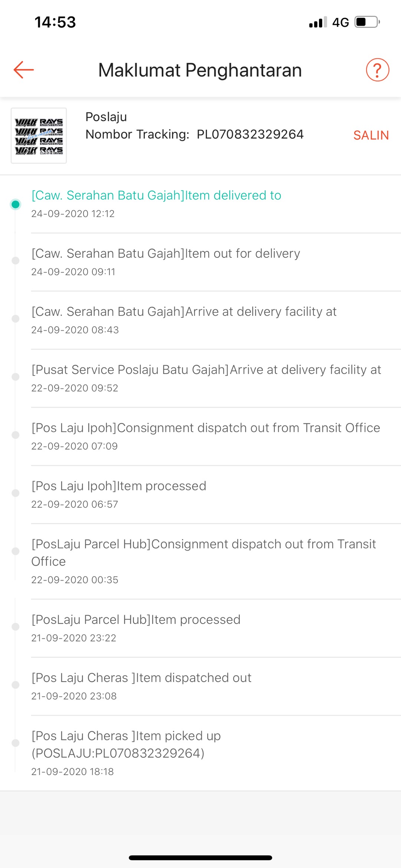
Task: Tap the back arrow icon
Action: click(x=24, y=70)
